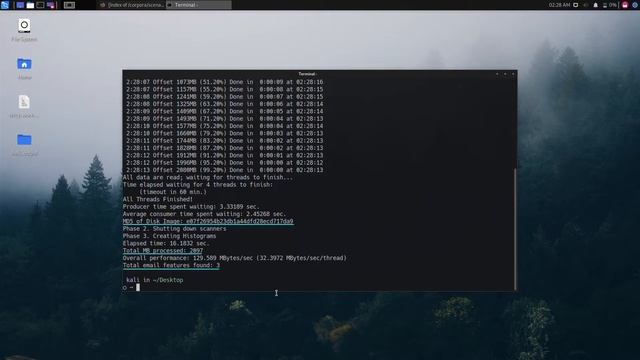
Task: Open the power/session menu icon
Action: click(x=635, y=5)
